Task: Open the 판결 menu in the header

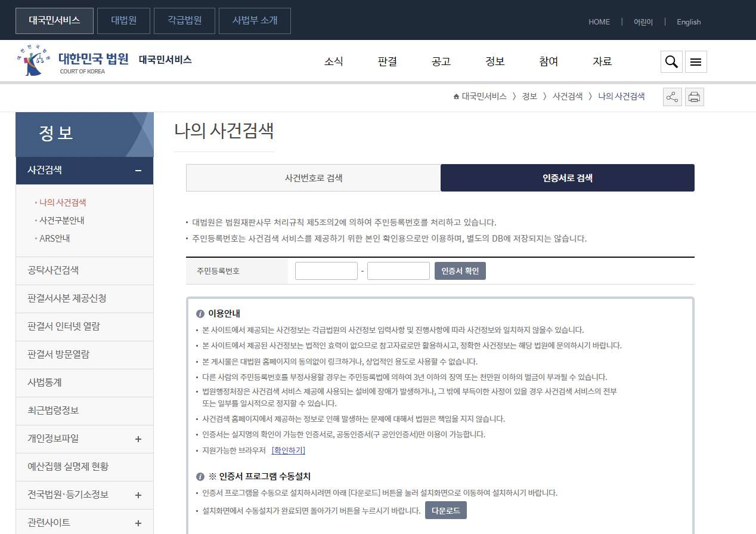Action: (x=387, y=61)
